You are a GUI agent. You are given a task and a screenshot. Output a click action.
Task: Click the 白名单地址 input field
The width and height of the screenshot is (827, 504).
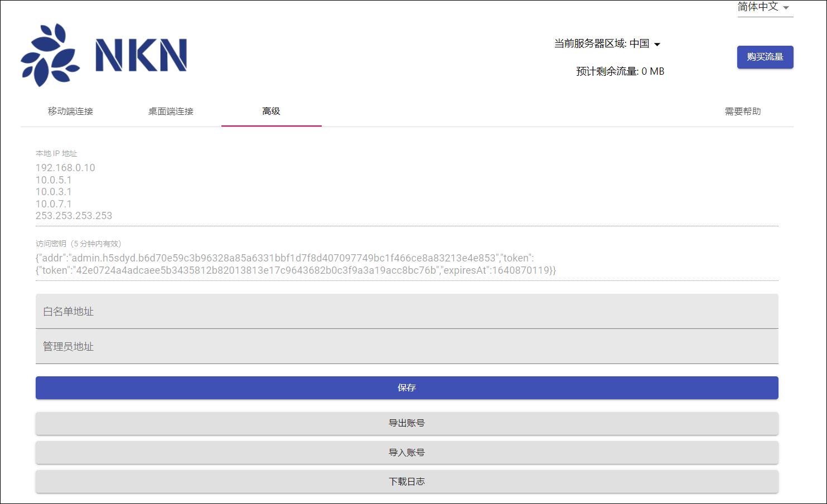(407, 312)
